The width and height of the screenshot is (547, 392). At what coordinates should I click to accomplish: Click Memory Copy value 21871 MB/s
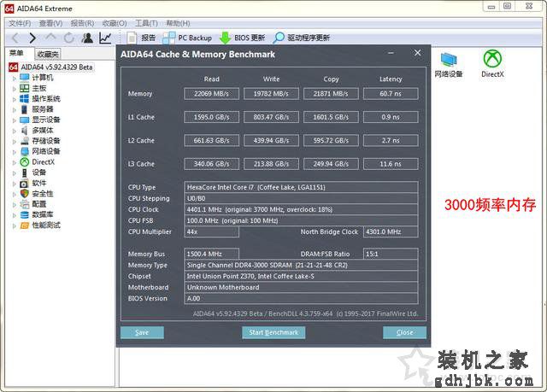click(331, 94)
